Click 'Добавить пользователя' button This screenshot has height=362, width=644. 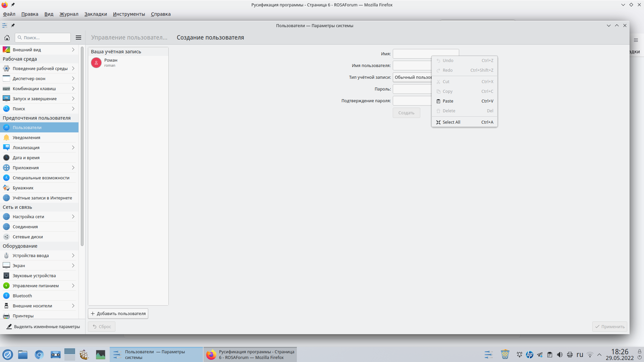[118, 314]
